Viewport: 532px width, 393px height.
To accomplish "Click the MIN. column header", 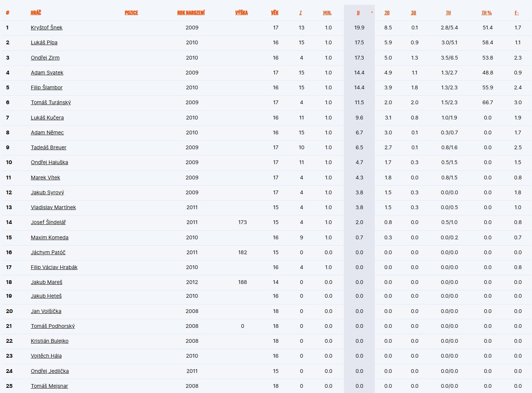I will [327, 13].
